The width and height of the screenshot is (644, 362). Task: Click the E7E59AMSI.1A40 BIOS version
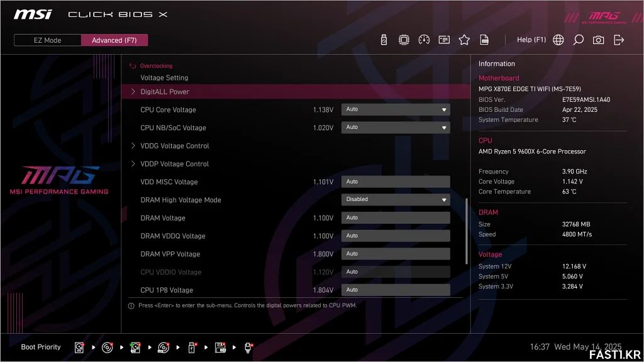click(586, 99)
